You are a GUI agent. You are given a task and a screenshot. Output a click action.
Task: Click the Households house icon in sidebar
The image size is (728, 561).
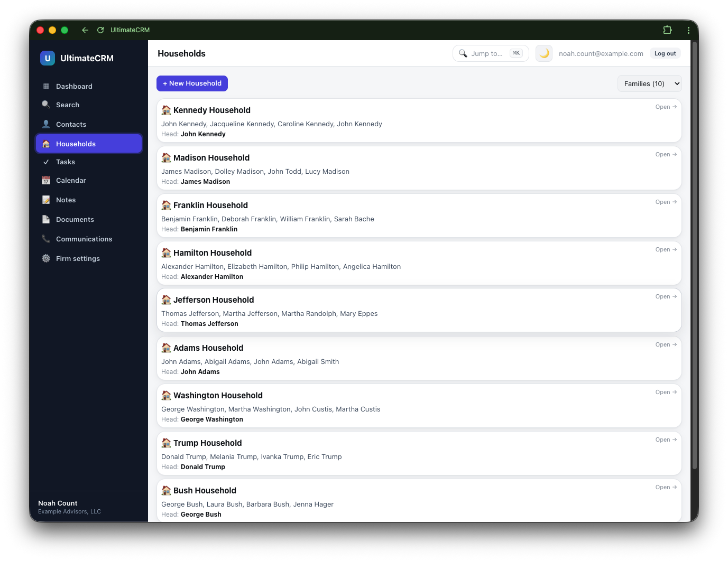46,144
